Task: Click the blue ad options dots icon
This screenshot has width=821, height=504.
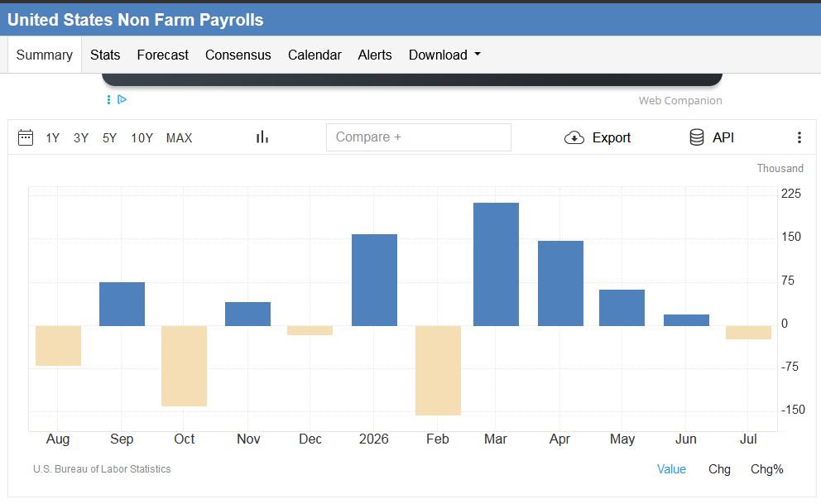Action: pyautogui.click(x=108, y=99)
